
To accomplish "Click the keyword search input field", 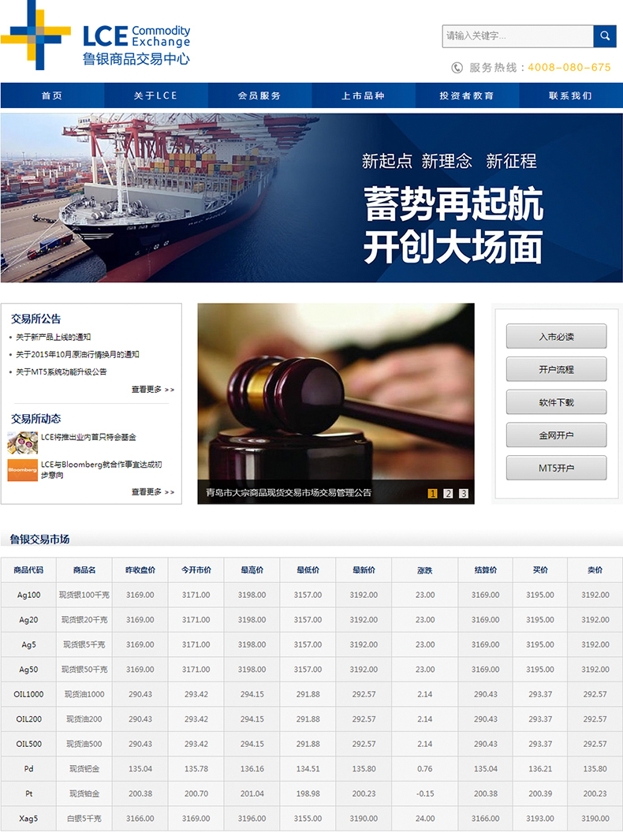I will pyautogui.click(x=517, y=36).
